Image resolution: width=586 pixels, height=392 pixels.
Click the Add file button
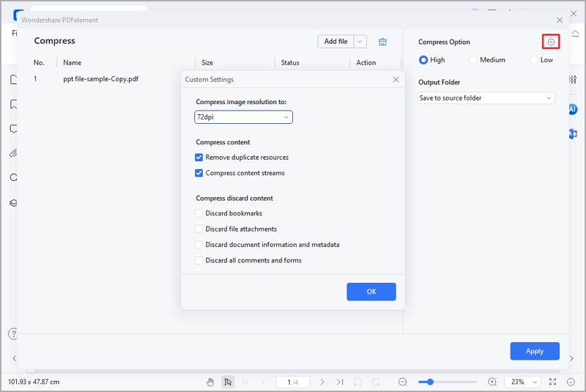coord(335,42)
